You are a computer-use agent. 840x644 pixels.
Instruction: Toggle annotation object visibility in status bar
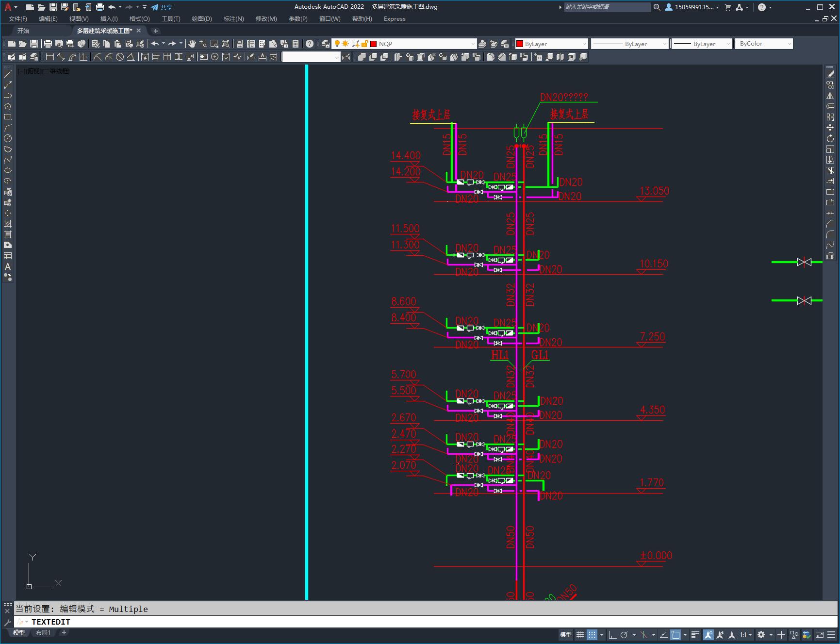[x=708, y=634]
